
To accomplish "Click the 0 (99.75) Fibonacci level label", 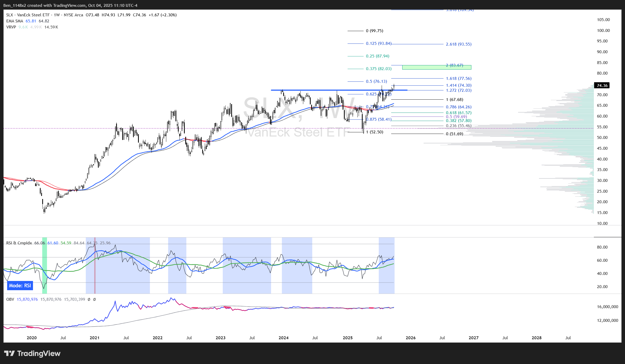I will click(375, 31).
